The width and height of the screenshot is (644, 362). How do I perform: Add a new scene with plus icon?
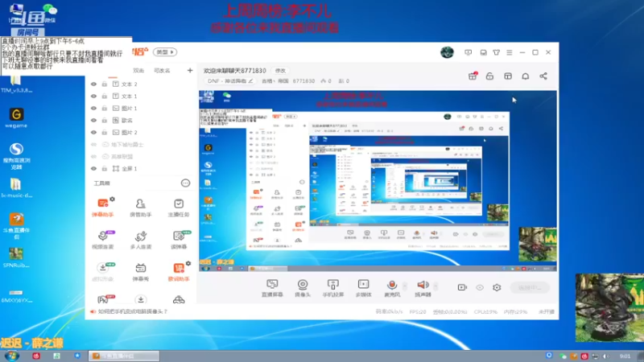click(190, 71)
